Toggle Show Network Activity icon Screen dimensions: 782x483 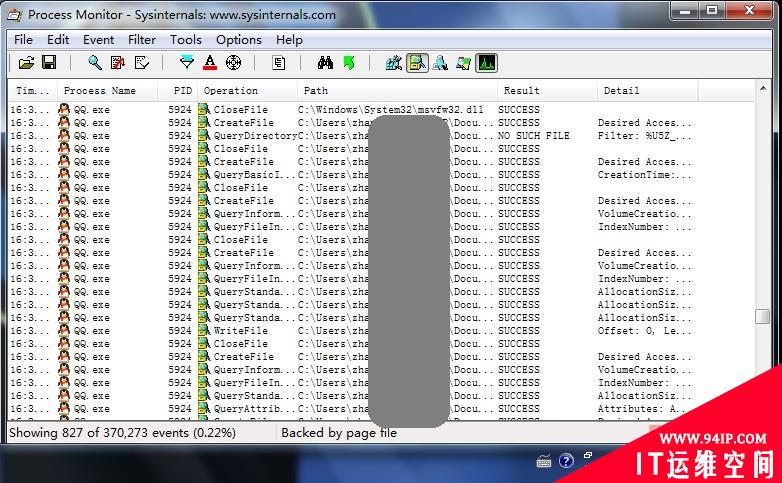coord(440,63)
